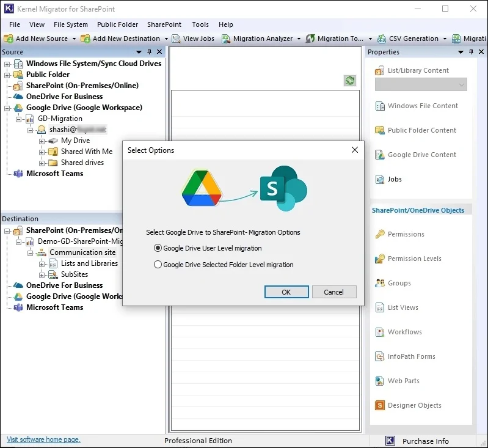Viewport: 488px width, 448px height.
Task: Click the Add New Destination toolbar icon
Action: [x=86, y=39]
